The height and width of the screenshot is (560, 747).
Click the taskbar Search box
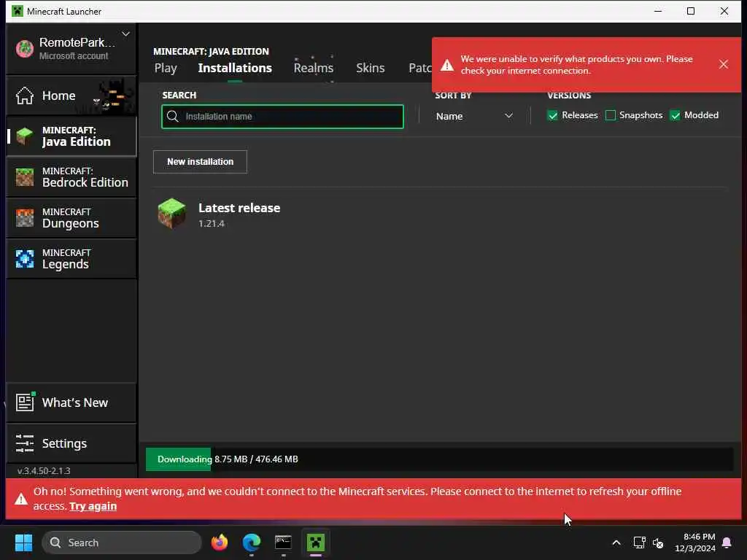122,542
